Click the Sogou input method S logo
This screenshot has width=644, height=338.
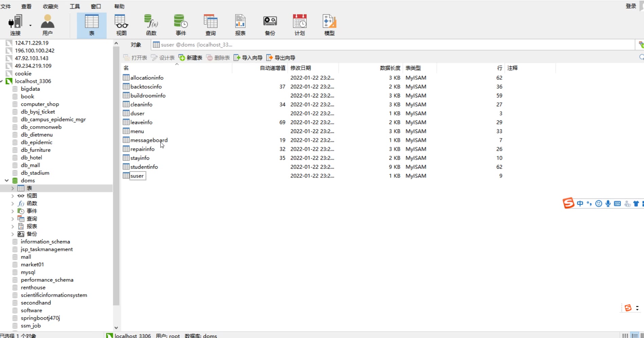[568, 203]
